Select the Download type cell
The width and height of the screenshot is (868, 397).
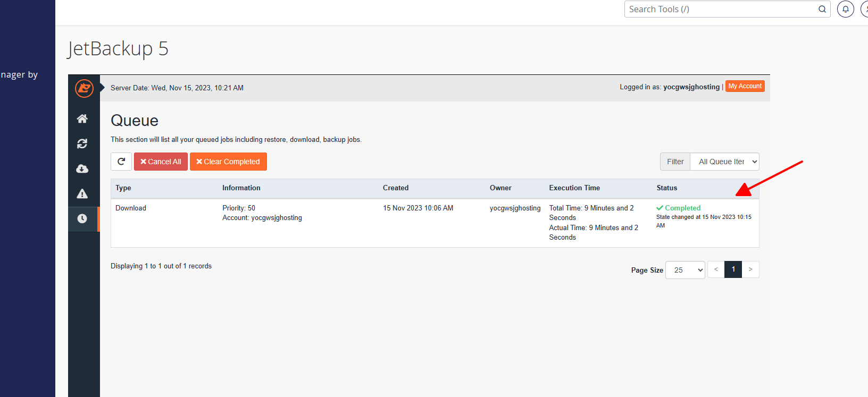click(x=131, y=208)
